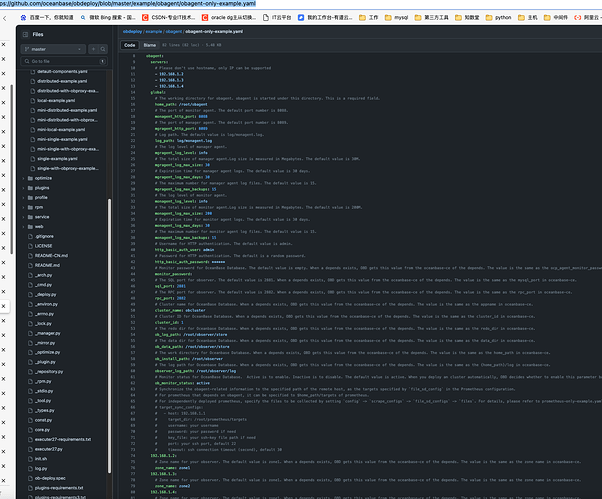Open _mirror.py in file tree
This screenshot has height=499, width=602.
[45, 343]
